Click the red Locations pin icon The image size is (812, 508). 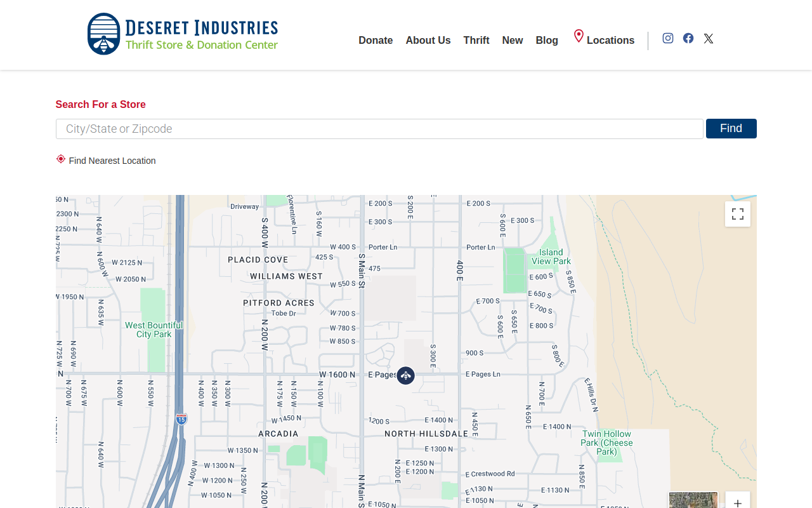tap(579, 36)
